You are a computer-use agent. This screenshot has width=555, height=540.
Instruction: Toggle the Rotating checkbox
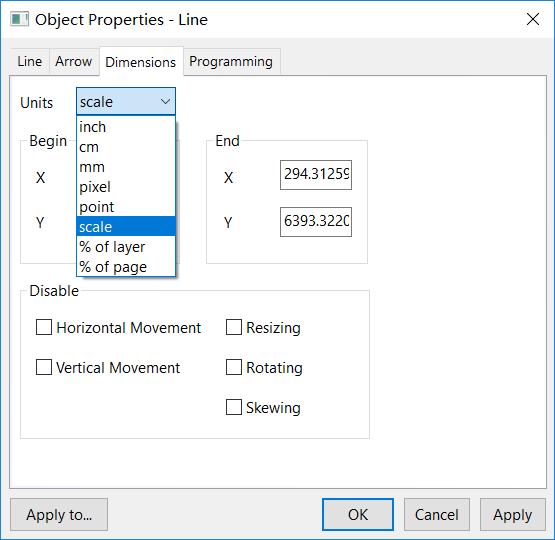(234, 367)
